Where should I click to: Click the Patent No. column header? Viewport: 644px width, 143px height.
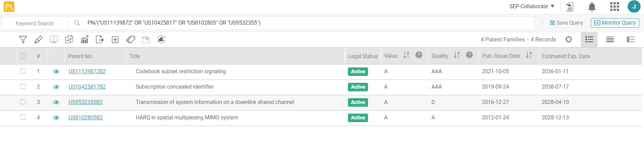pos(80,56)
